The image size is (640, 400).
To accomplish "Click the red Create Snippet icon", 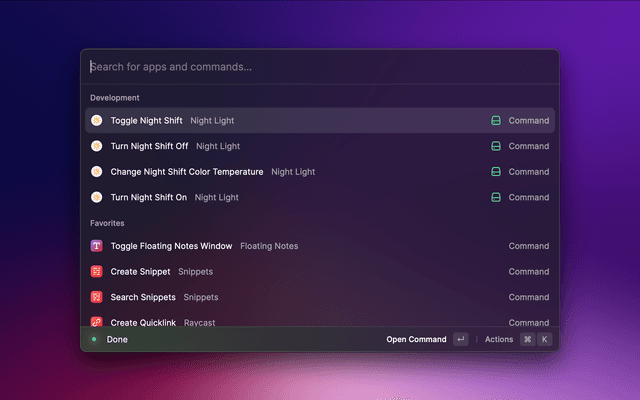I will pyautogui.click(x=97, y=271).
